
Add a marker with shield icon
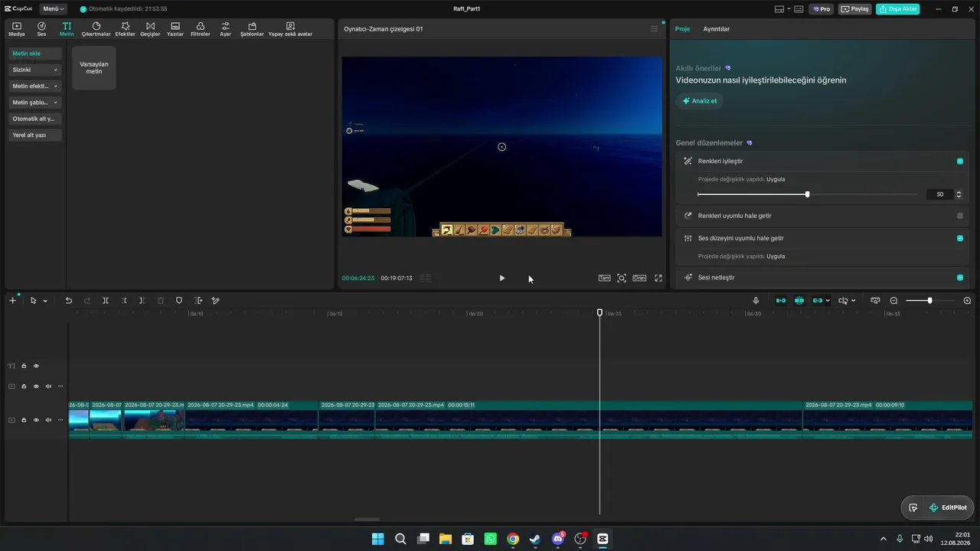click(179, 301)
